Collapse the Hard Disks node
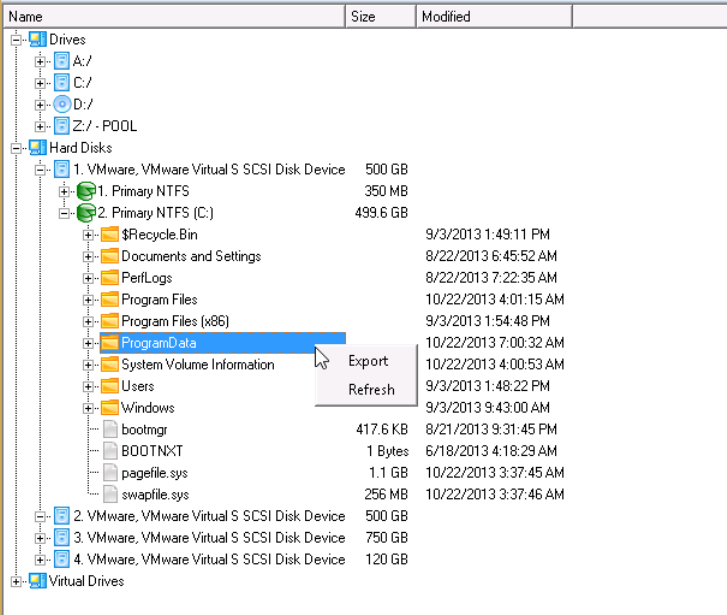 (16, 148)
